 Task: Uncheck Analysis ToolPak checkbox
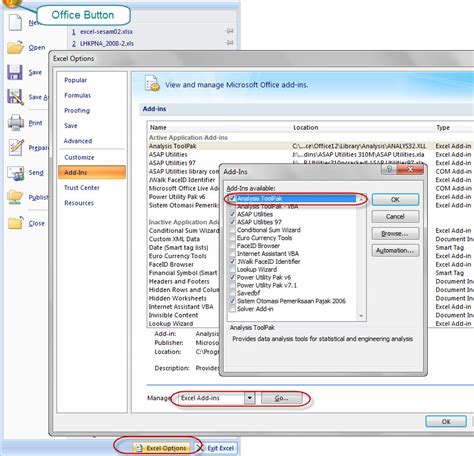(232, 199)
